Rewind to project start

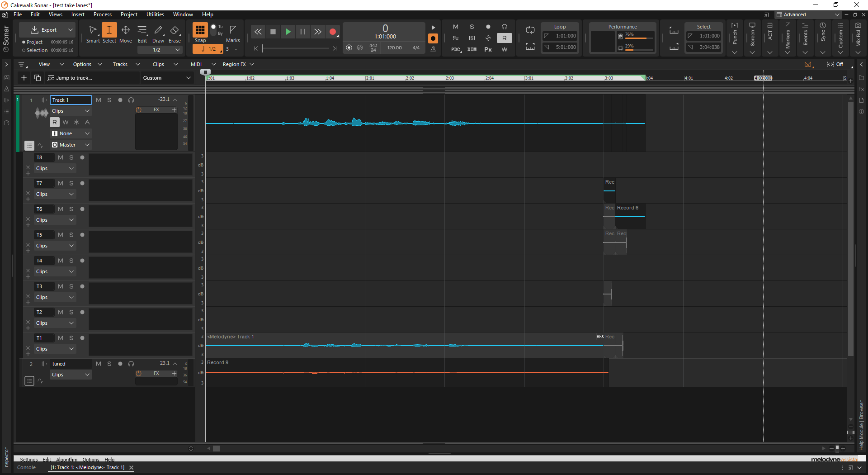pyautogui.click(x=258, y=32)
